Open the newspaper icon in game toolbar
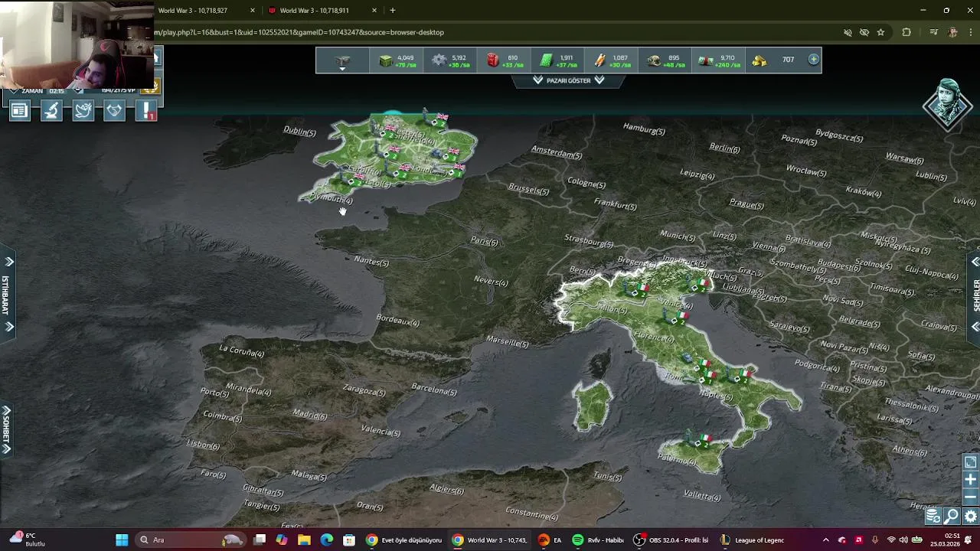980x551 pixels. (x=19, y=112)
